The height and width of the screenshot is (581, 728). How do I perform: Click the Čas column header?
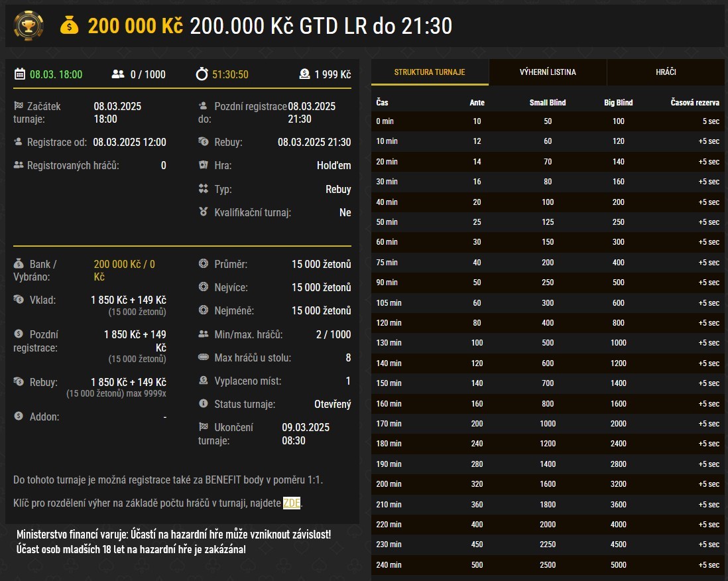[382, 103]
